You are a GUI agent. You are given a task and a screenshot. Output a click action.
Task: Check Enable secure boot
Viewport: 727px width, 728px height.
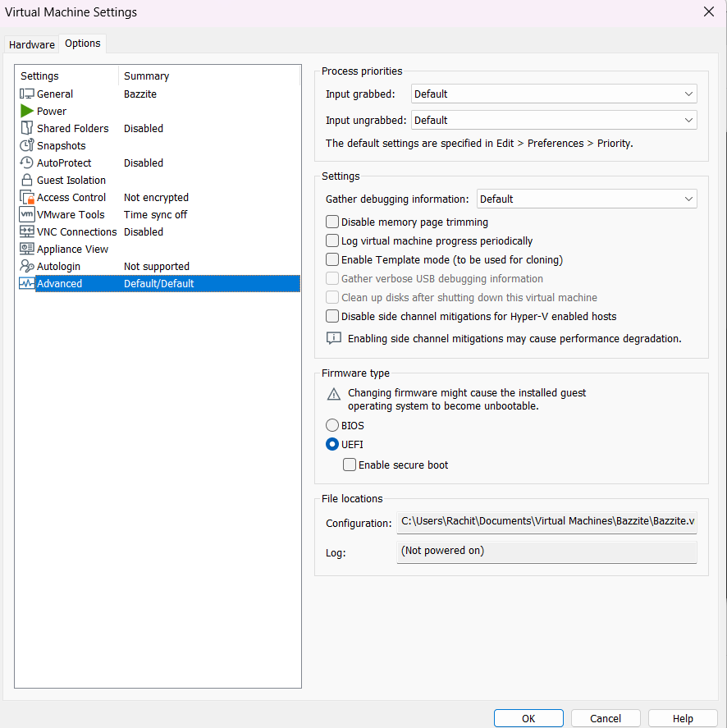[x=350, y=465]
